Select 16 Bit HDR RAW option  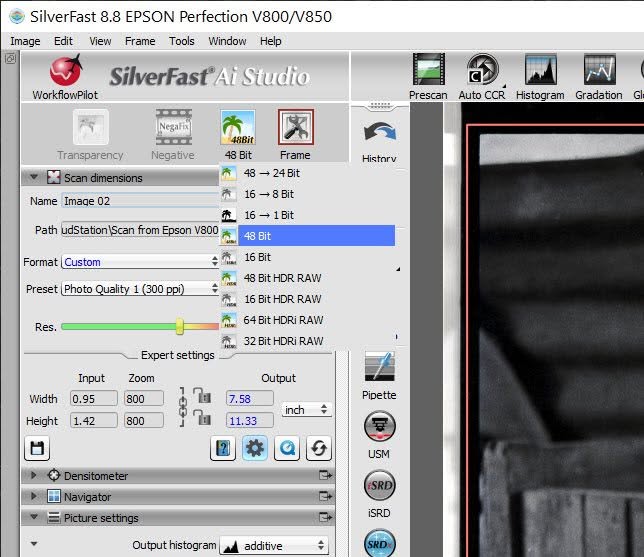[307, 299]
